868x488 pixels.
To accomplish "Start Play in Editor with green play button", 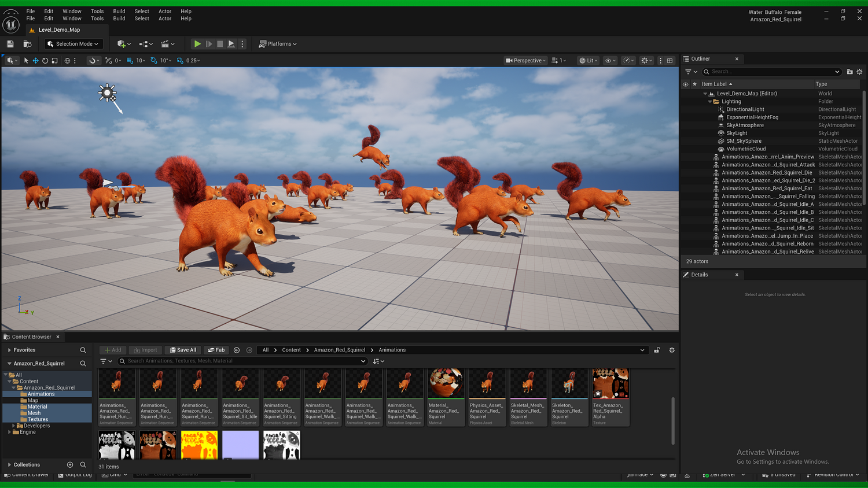I will pos(197,44).
